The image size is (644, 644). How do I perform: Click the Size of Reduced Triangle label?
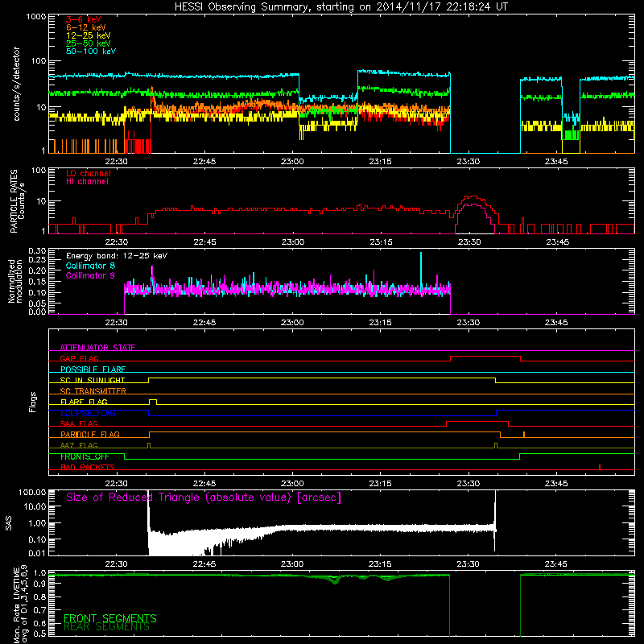click(204, 497)
